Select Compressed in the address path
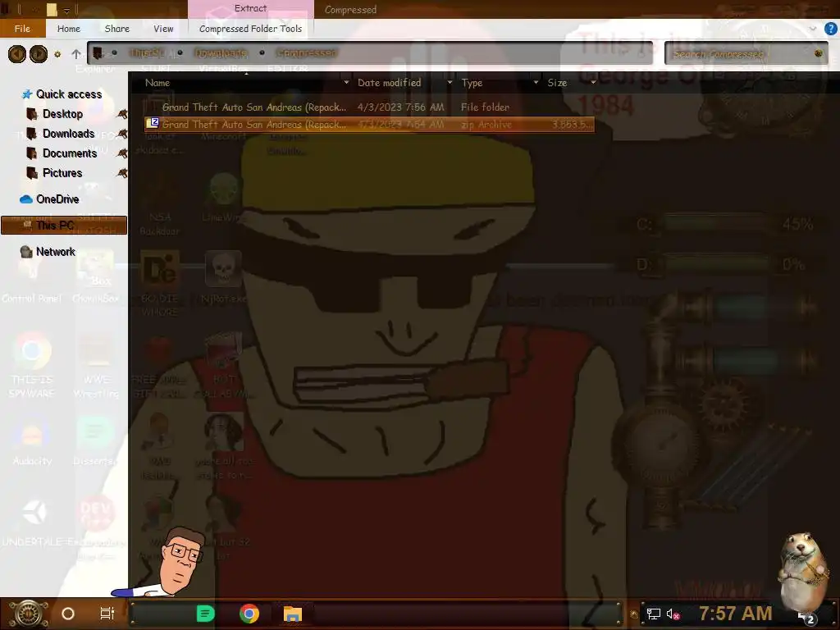The height and width of the screenshot is (630, 840). click(x=307, y=53)
